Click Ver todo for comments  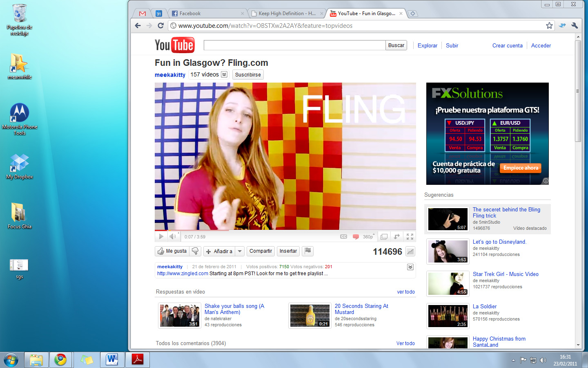coord(405,343)
